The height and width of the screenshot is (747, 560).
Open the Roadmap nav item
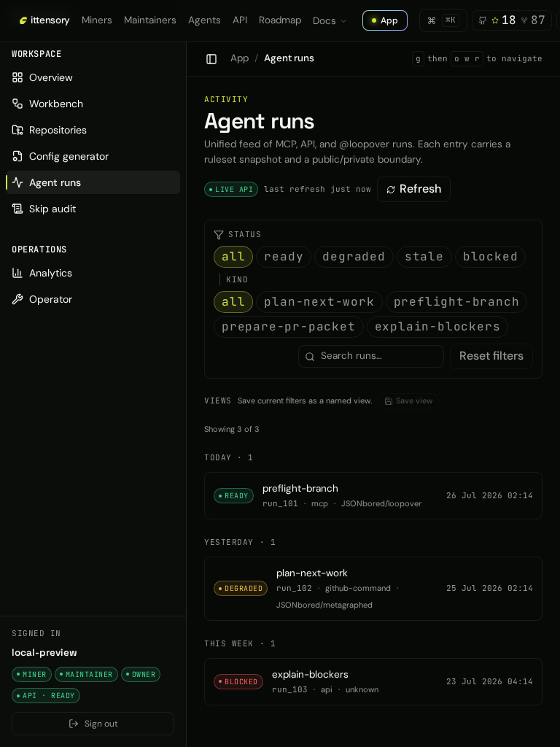tap(280, 20)
